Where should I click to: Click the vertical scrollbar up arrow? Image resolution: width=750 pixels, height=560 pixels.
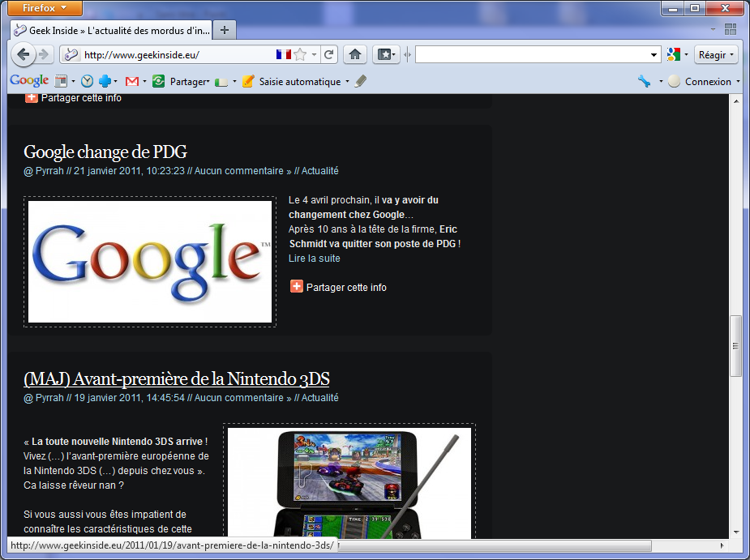click(735, 100)
